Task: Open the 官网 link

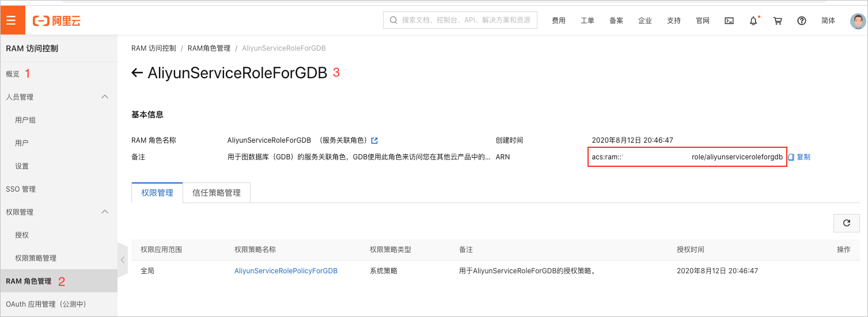Action: tap(703, 21)
